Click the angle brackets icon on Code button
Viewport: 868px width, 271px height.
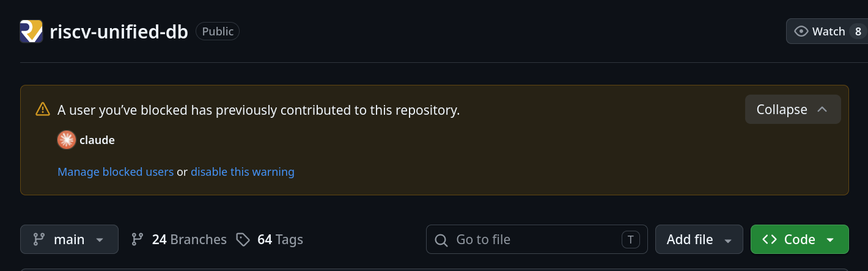(770, 239)
